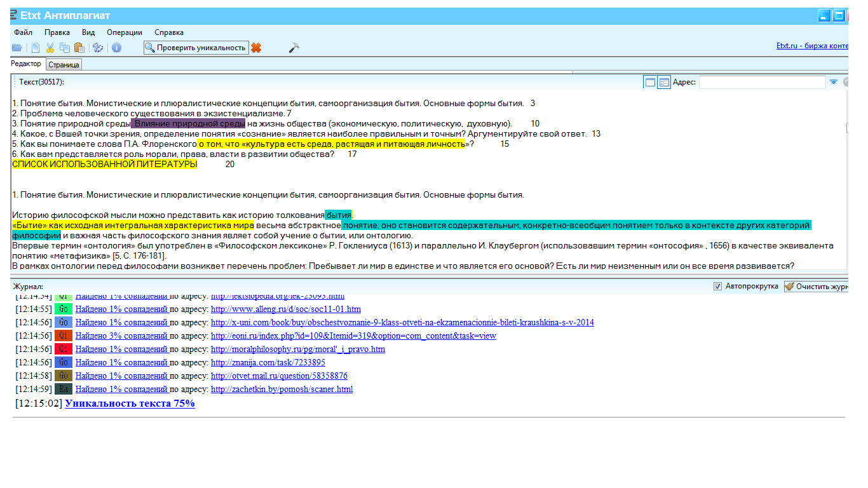Click the Etxt app logo in title bar
The width and height of the screenshot is (868, 488).
(x=14, y=15)
